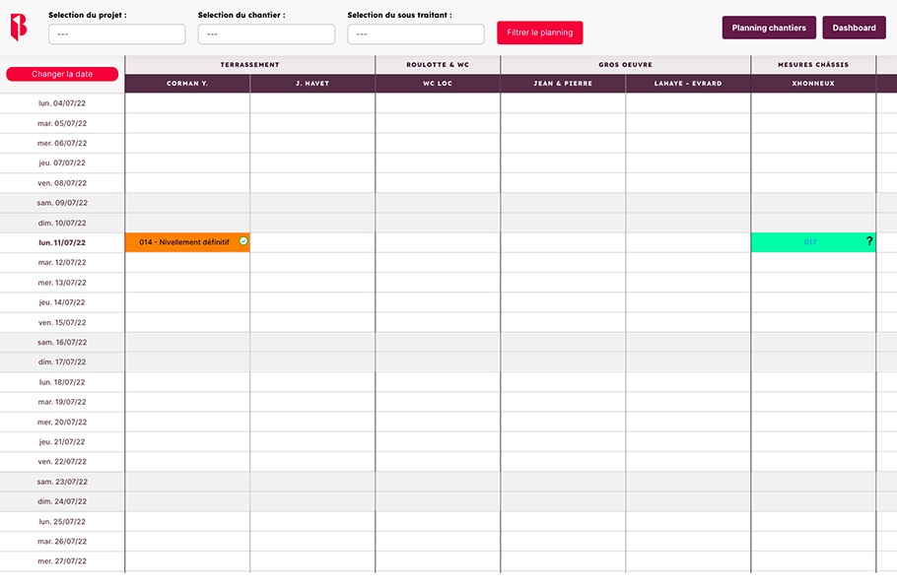Open the 'Selection du chantier' dropdown

point(266,34)
